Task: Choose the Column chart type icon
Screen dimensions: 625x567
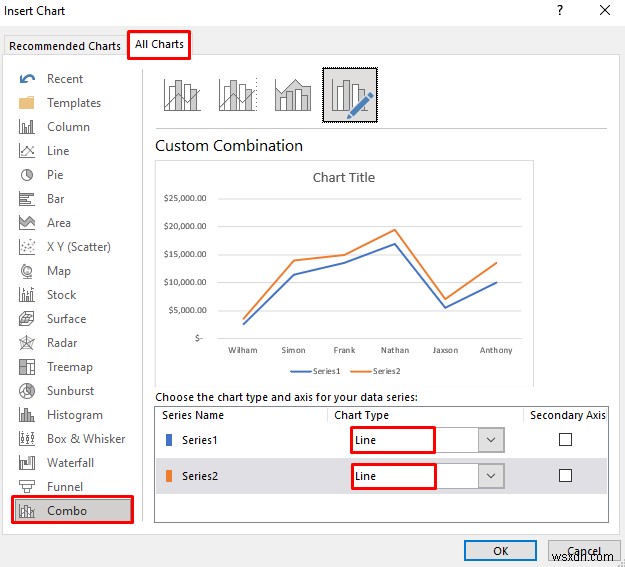Action: (x=27, y=127)
